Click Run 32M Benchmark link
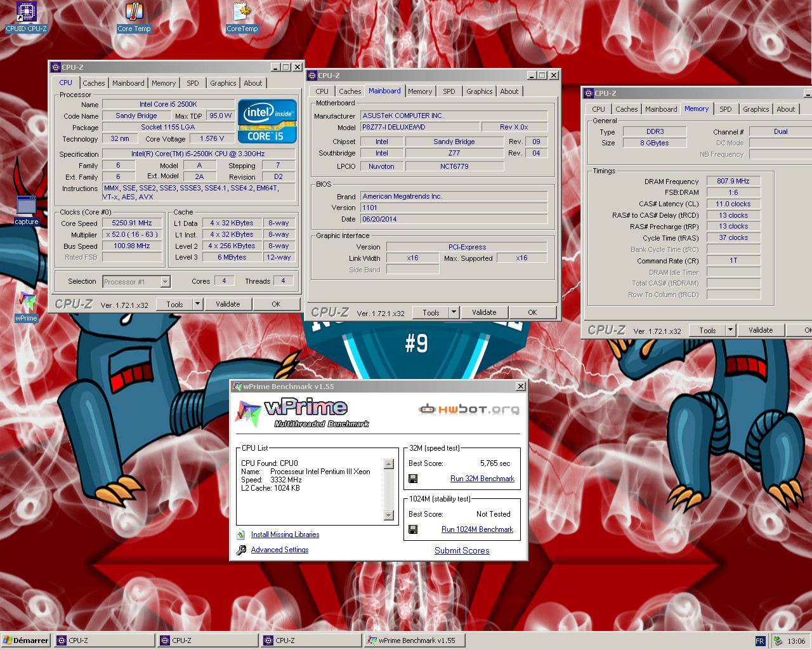812x650 pixels. click(482, 479)
